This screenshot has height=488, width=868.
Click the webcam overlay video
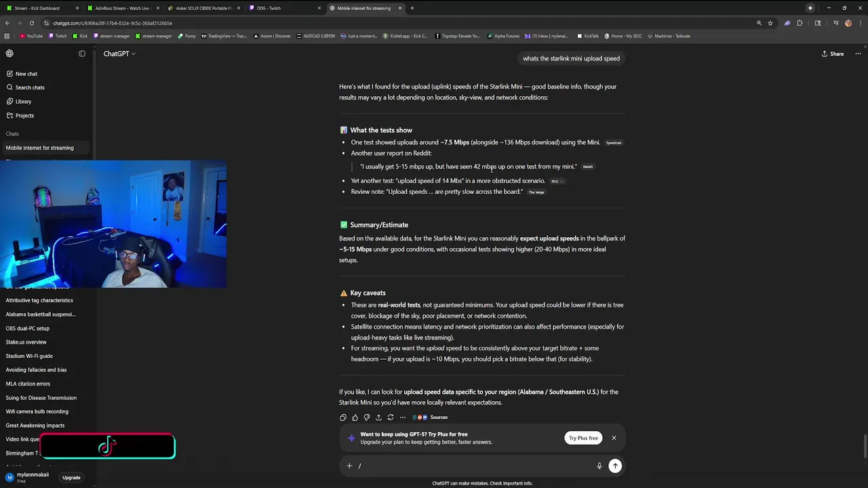click(113, 224)
